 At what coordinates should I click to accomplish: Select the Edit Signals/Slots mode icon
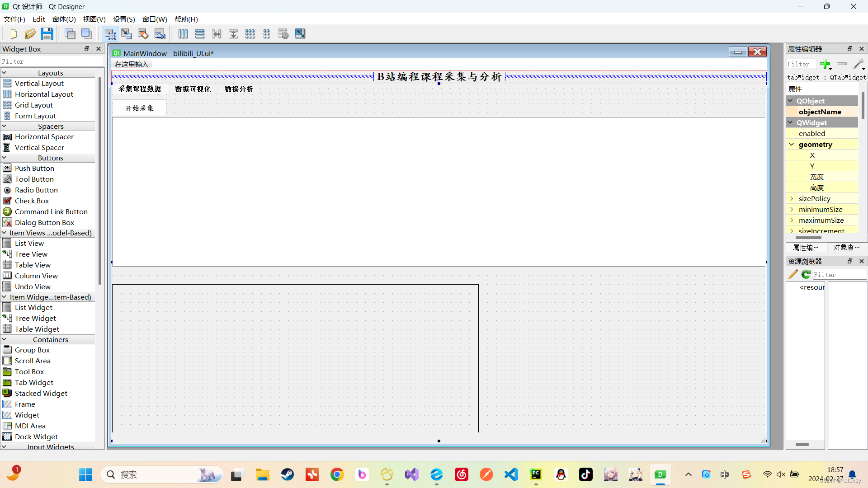pos(127,34)
